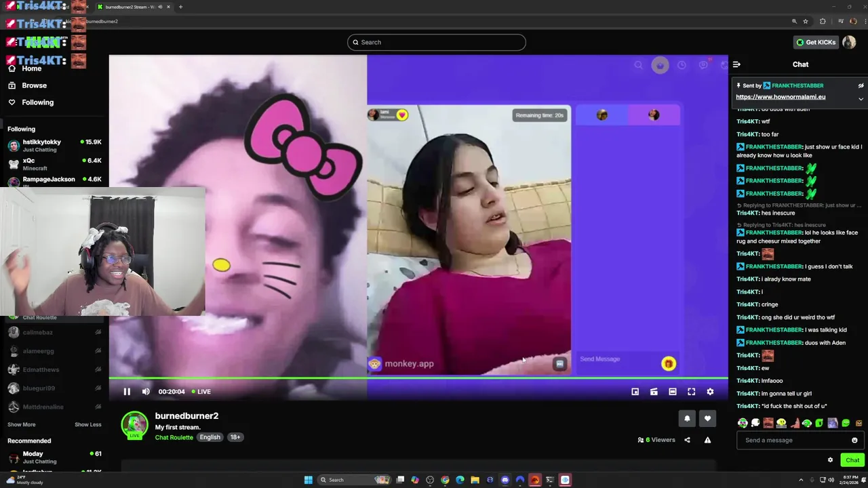Image resolution: width=868 pixels, height=488 pixels.
Task: Open hstikkytokky channel from Following list
Action: pyautogui.click(x=54, y=146)
